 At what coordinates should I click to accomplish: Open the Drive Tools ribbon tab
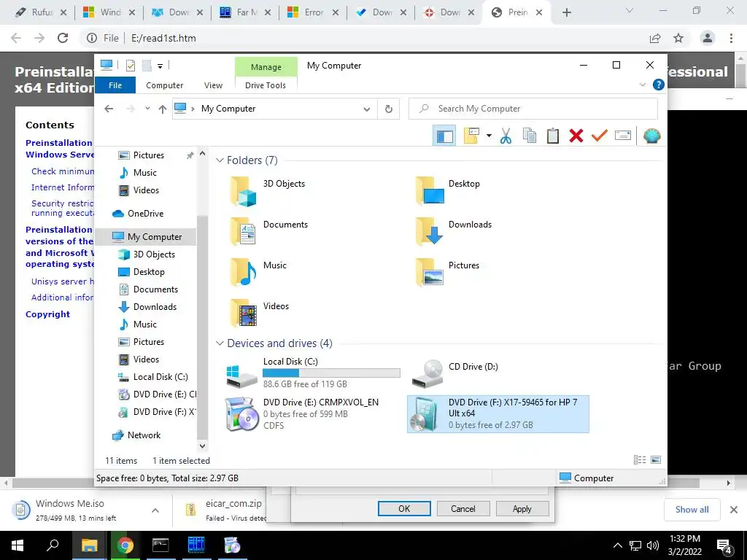pyautogui.click(x=266, y=85)
